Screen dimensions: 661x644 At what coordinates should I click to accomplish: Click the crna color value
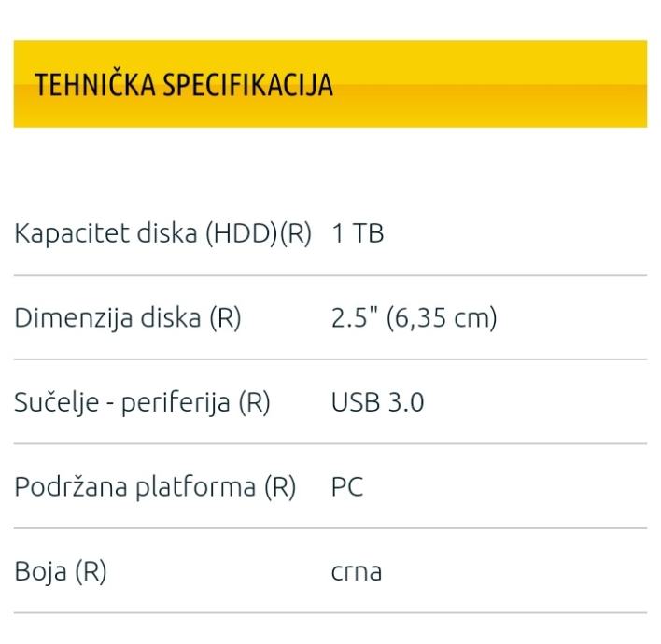click(357, 571)
